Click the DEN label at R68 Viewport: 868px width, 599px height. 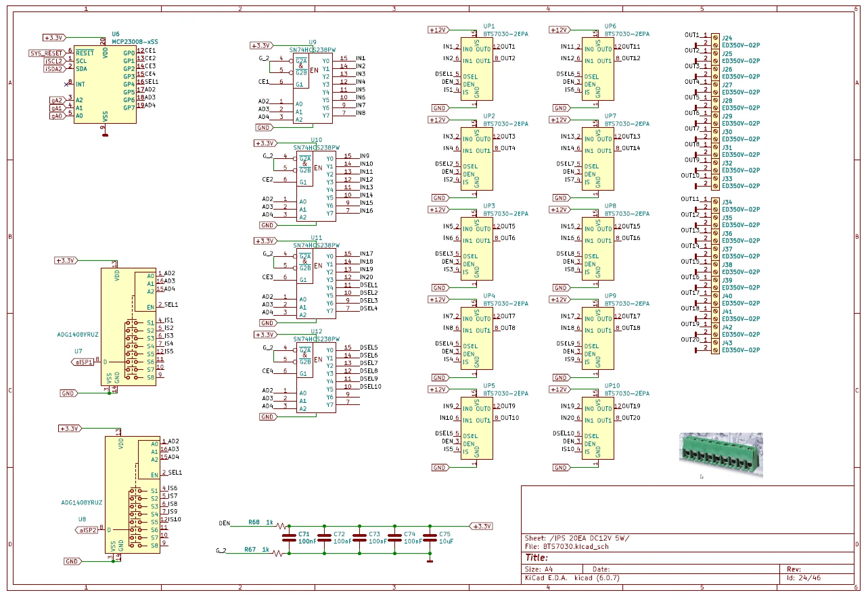click(225, 523)
